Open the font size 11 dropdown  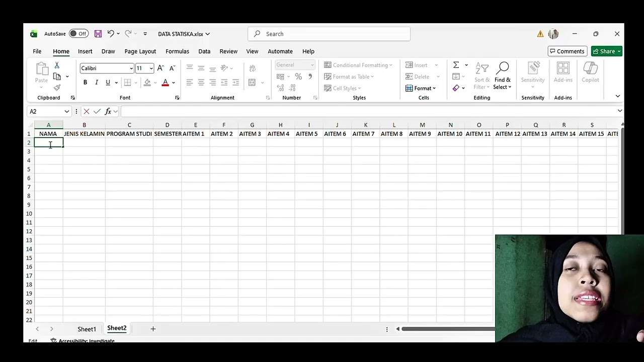(x=151, y=68)
